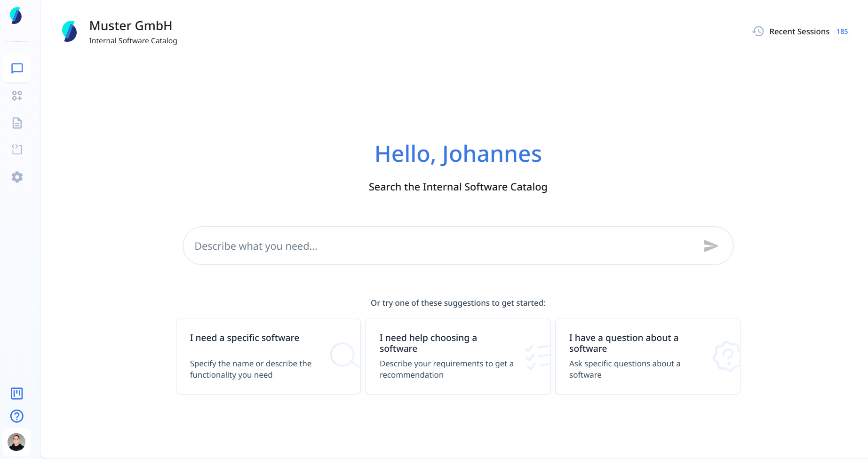Click the send arrow icon
868x459 pixels.
click(710, 246)
